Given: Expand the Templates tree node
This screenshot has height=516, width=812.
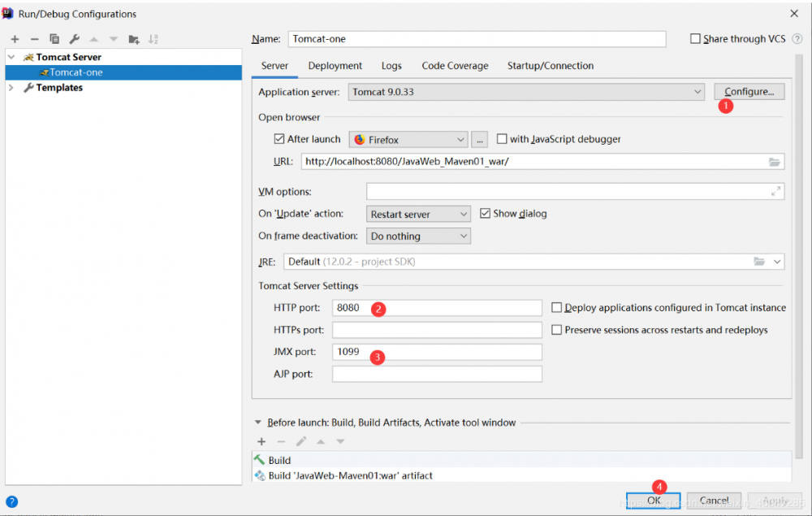Looking at the screenshot, I should 11,88.
